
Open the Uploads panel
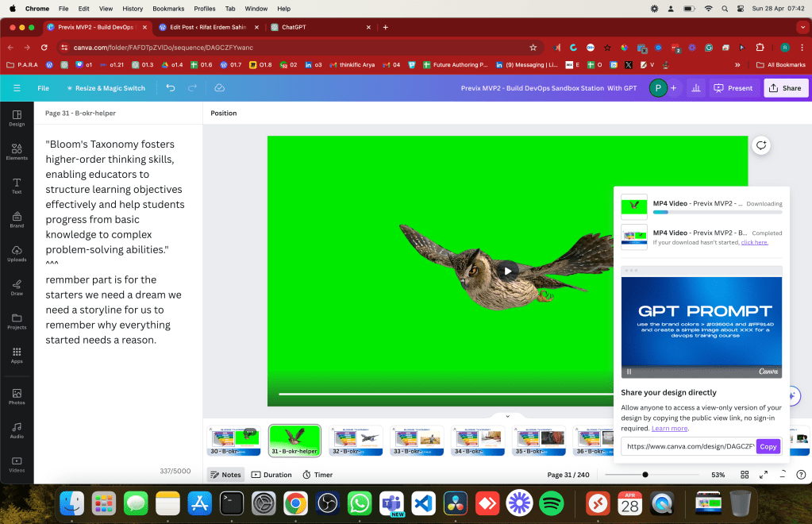[17, 254]
